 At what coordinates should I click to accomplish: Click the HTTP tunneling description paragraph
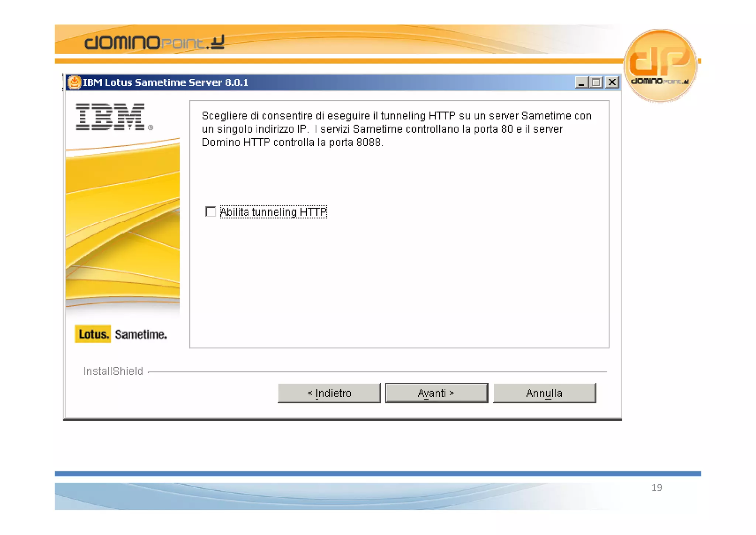pos(396,129)
